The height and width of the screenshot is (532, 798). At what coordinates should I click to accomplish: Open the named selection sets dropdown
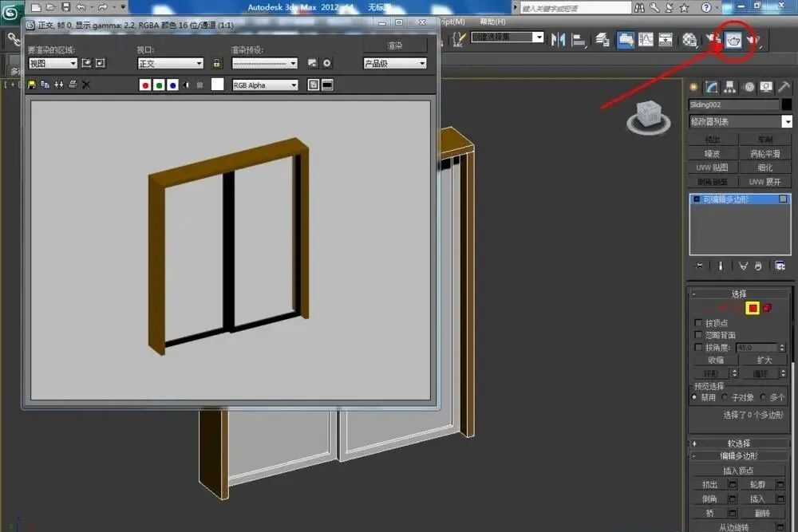(507, 37)
